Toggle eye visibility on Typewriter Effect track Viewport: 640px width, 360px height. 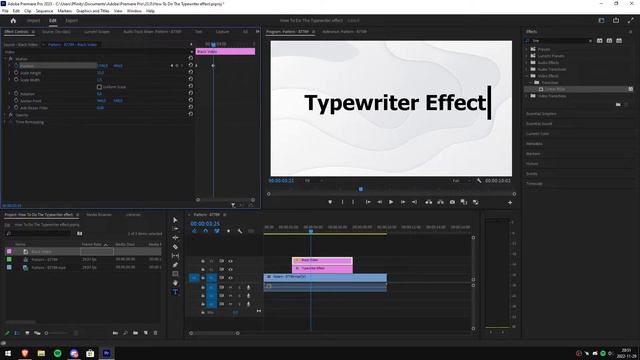231,269
